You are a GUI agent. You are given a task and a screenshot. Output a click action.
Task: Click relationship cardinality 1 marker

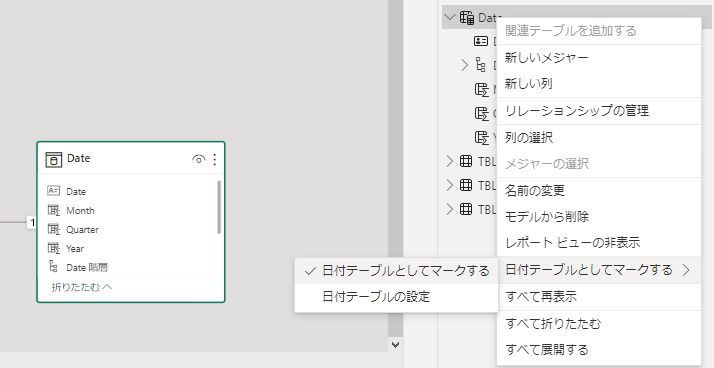(32, 222)
